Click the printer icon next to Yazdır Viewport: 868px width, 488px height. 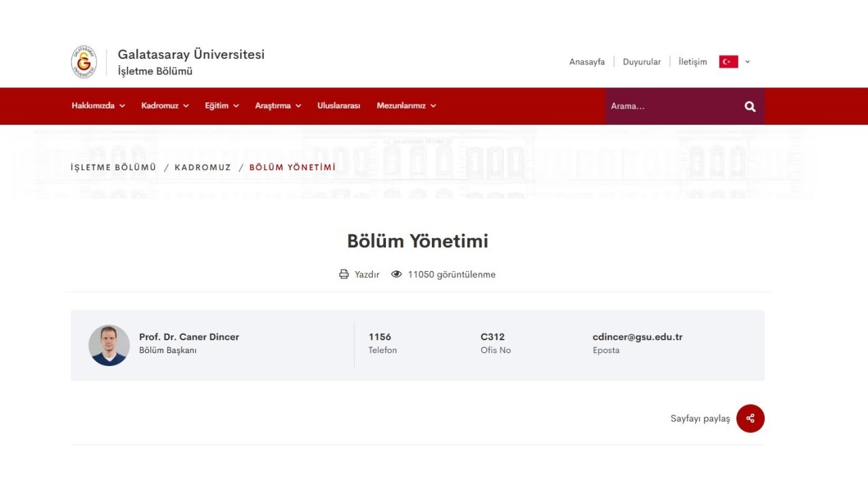(x=344, y=274)
